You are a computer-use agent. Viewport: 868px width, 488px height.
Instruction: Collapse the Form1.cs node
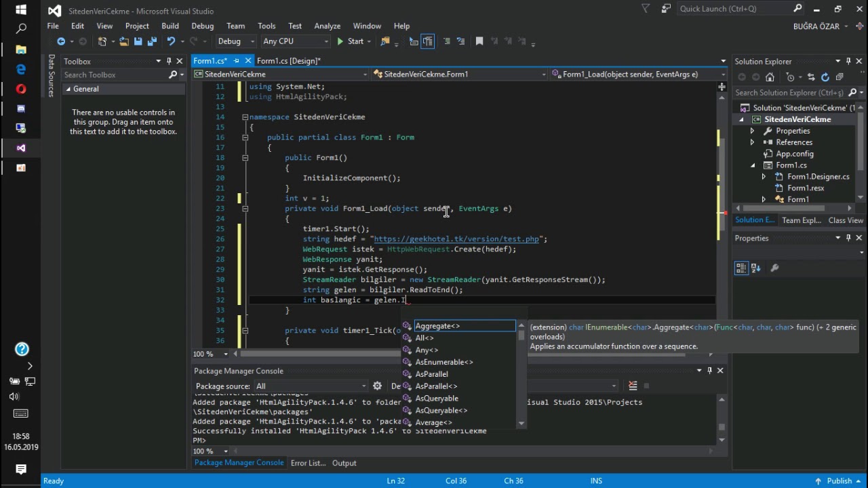752,165
